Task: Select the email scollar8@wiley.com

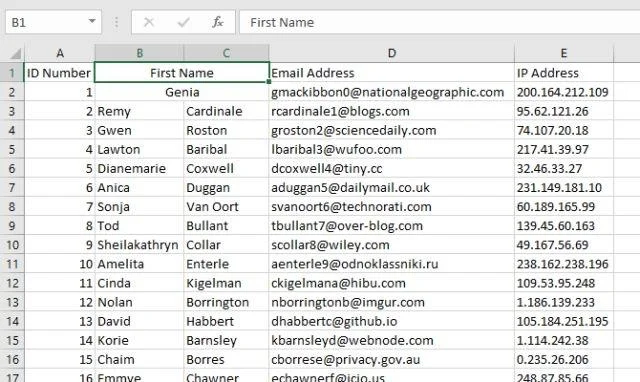Action: pyautogui.click(x=392, y=244)
